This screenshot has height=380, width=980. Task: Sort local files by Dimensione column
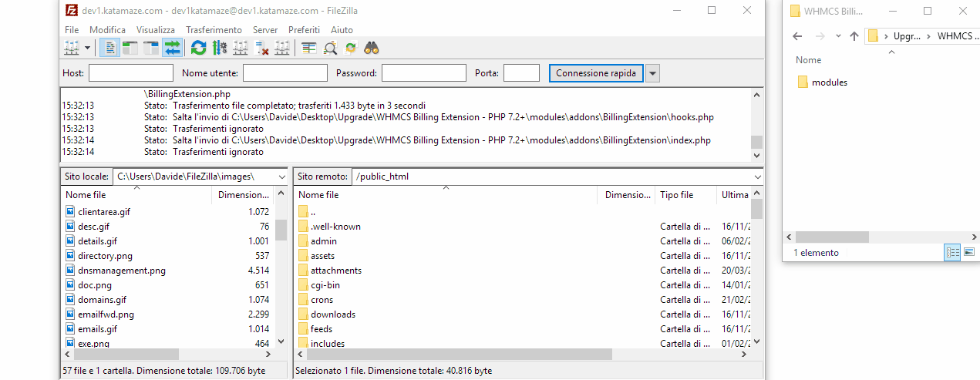[243, 195]
